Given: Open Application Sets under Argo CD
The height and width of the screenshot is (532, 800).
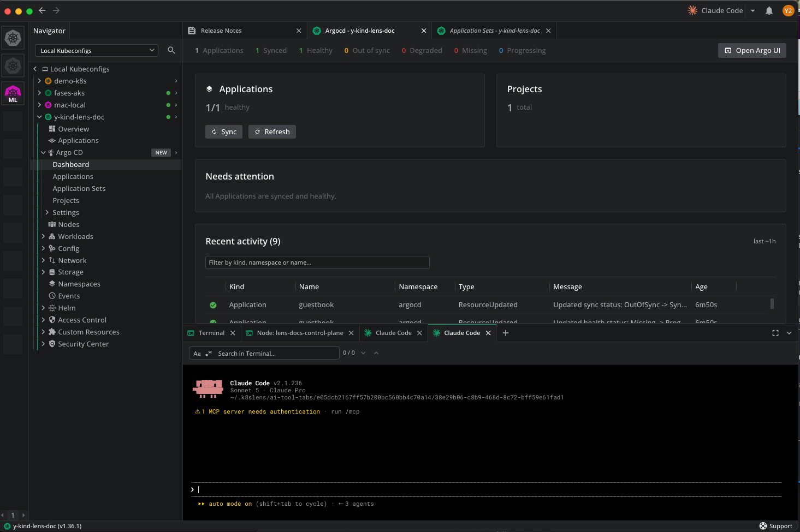Looking at the screenshot, I should (79, 188).
